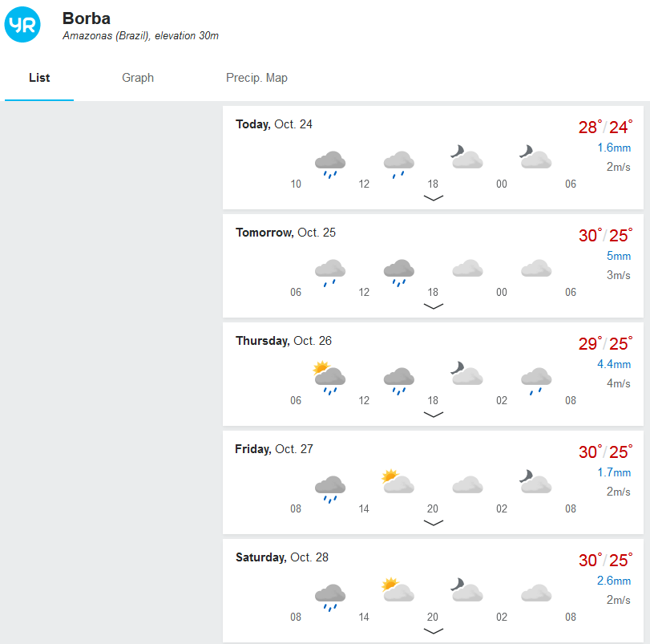The image size is (650, 644).
Task: Expand Thursday Oct. 26 forecast chevron
Action: click(x=433, y=415)
